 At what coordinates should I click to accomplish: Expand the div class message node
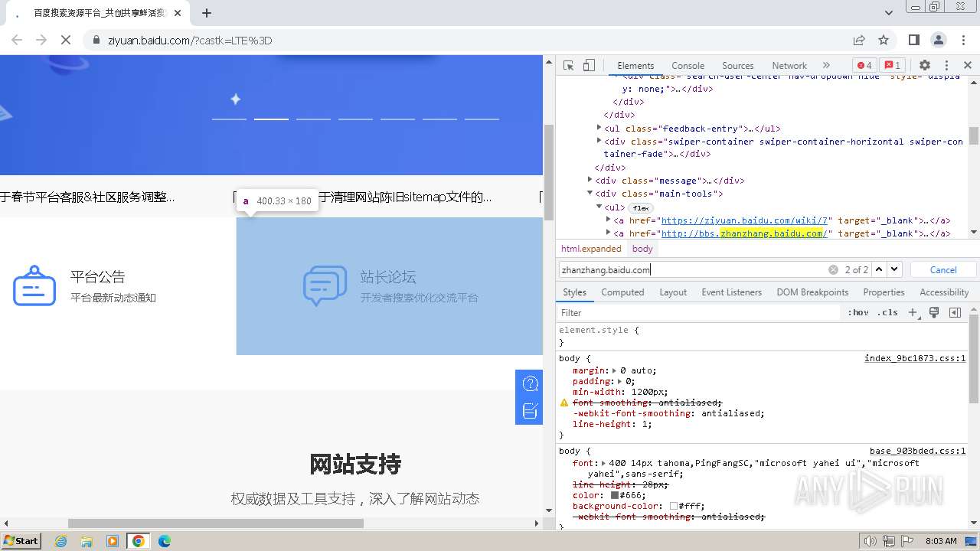(x=590, y=180)
